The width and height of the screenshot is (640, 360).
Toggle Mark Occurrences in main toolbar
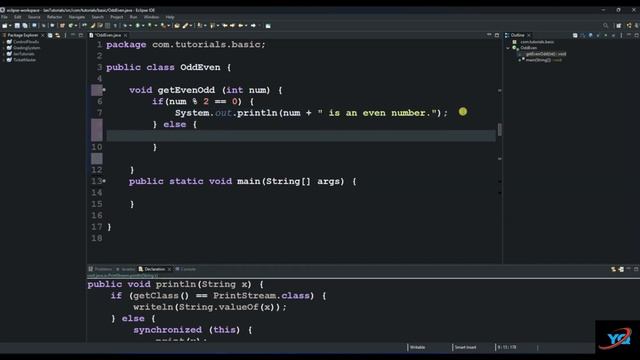(93, 25)
